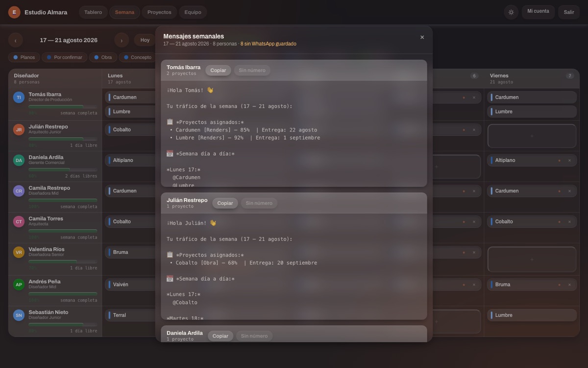Jump to the current week with Hoy
This screenshot has width=588, height=368.
click(x=145, y=40)
